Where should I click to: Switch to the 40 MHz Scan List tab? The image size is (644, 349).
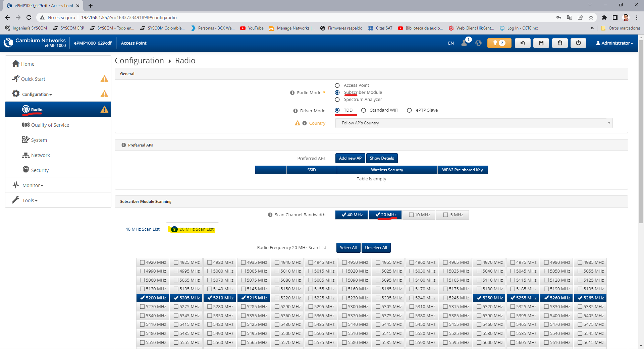(x=143, y=229)
